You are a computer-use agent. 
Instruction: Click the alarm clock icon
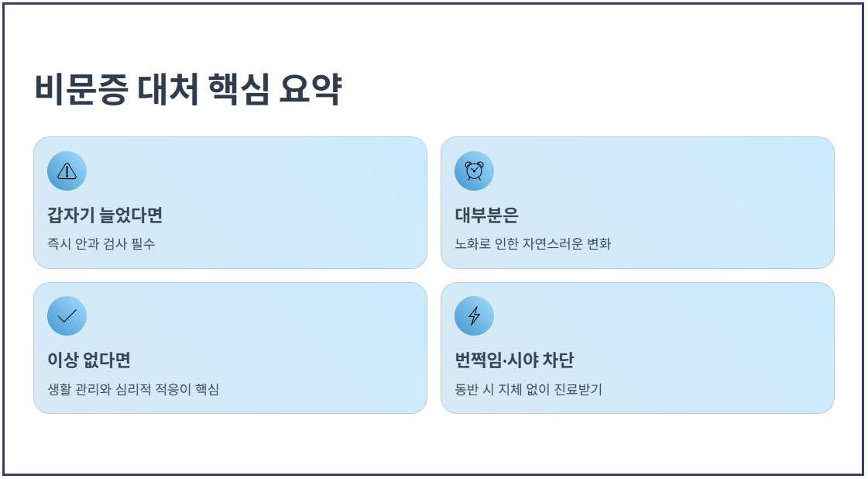click(x=474, y=171)
